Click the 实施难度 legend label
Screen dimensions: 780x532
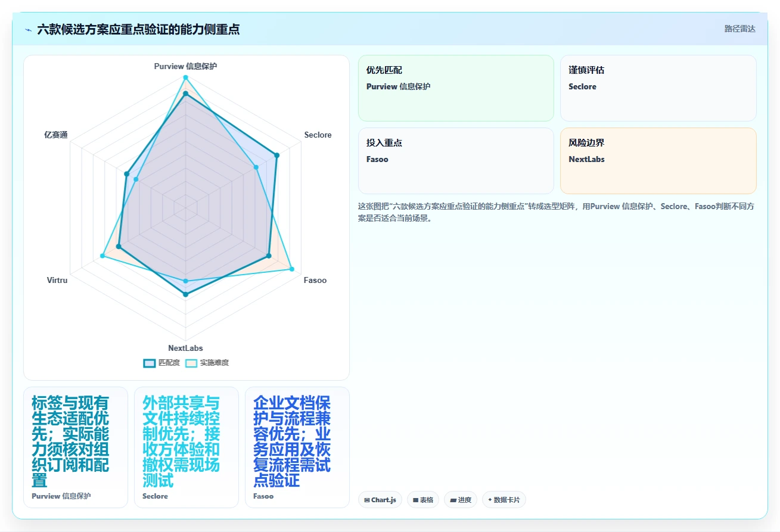coord(215,362)
